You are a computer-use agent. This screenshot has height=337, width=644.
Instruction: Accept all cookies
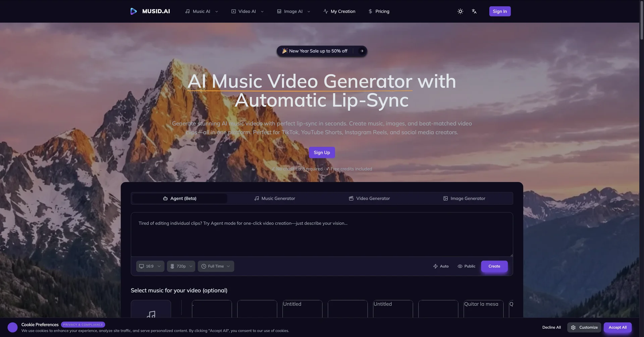click(x=618, y=327)
